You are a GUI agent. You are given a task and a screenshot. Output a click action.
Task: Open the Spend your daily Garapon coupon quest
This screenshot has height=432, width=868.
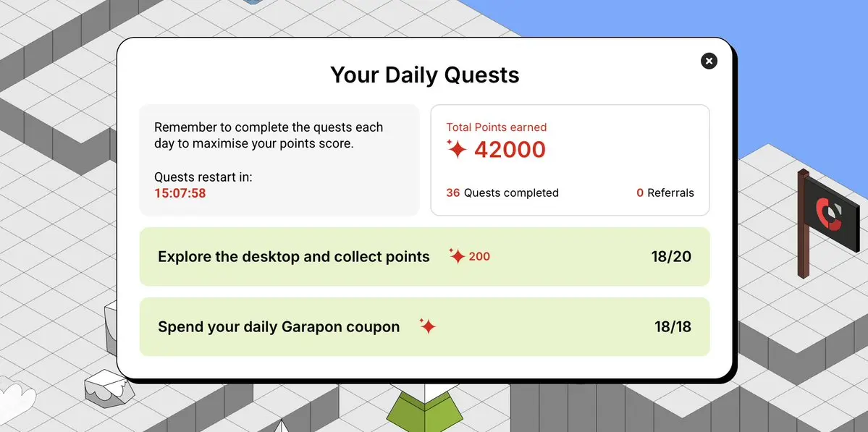425,327
